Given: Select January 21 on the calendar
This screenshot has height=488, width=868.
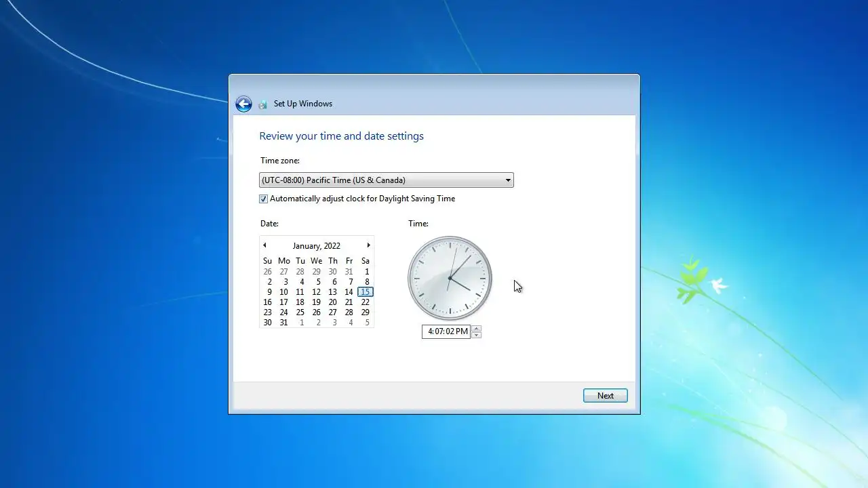Looking at the screenshot, I should (349, 302).
